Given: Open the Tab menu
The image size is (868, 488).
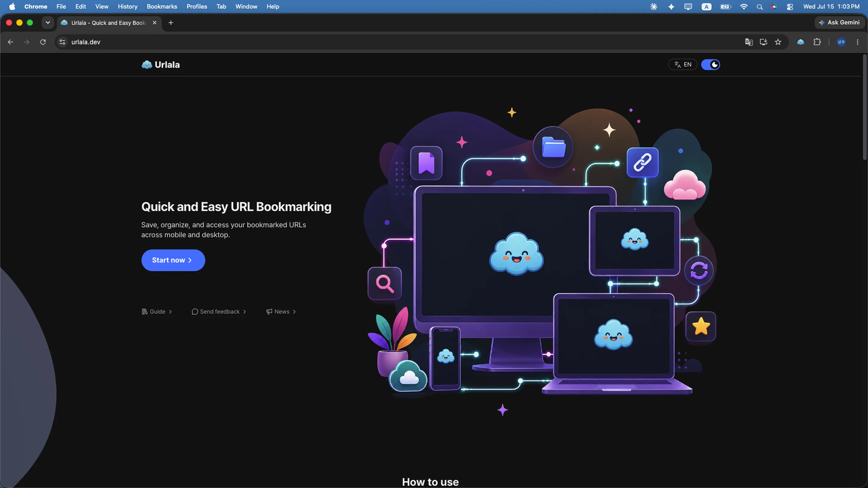Looking at the screenshot, I should [221, 6].
